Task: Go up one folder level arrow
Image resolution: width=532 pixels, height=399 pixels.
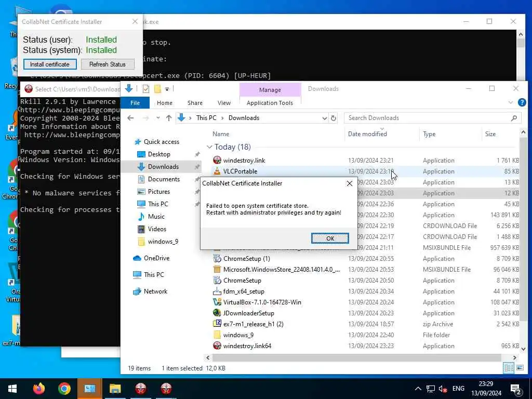Action: click(x=169, y=118)
